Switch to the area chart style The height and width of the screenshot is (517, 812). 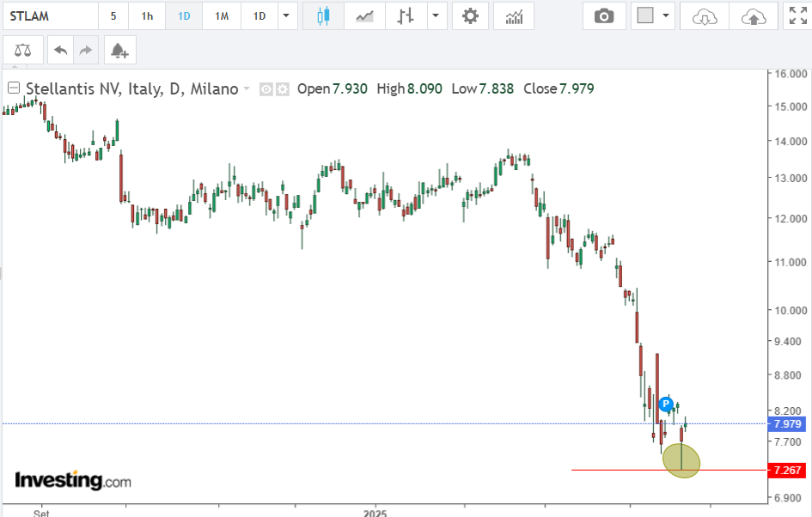coord(364,16)
